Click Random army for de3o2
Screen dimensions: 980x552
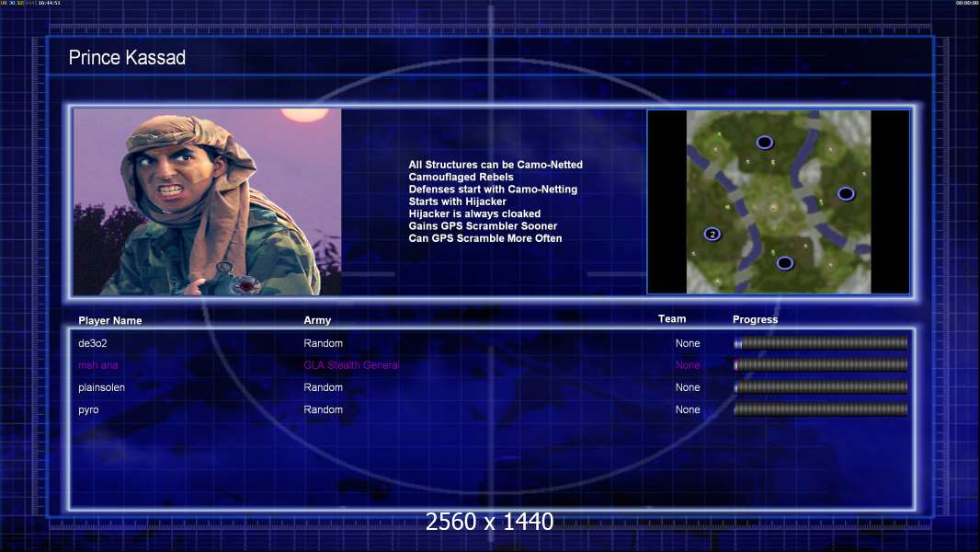click(323, 343)
